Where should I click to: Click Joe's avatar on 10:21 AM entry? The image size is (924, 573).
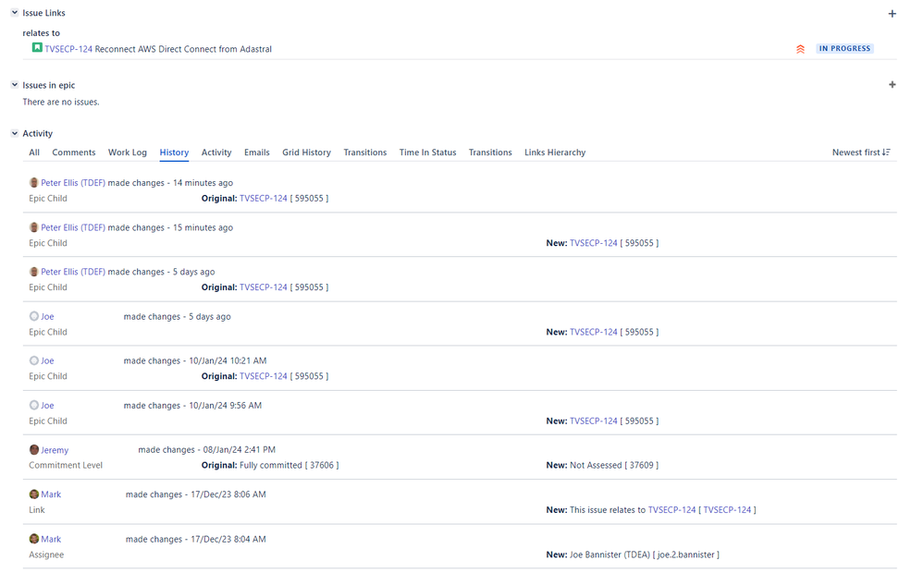coord(34,360)
